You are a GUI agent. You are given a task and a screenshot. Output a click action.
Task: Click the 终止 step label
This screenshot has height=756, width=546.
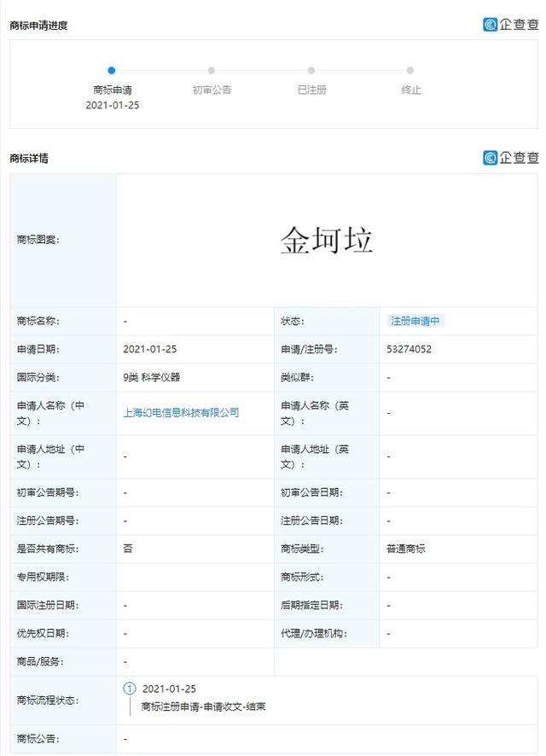(411, 90)
